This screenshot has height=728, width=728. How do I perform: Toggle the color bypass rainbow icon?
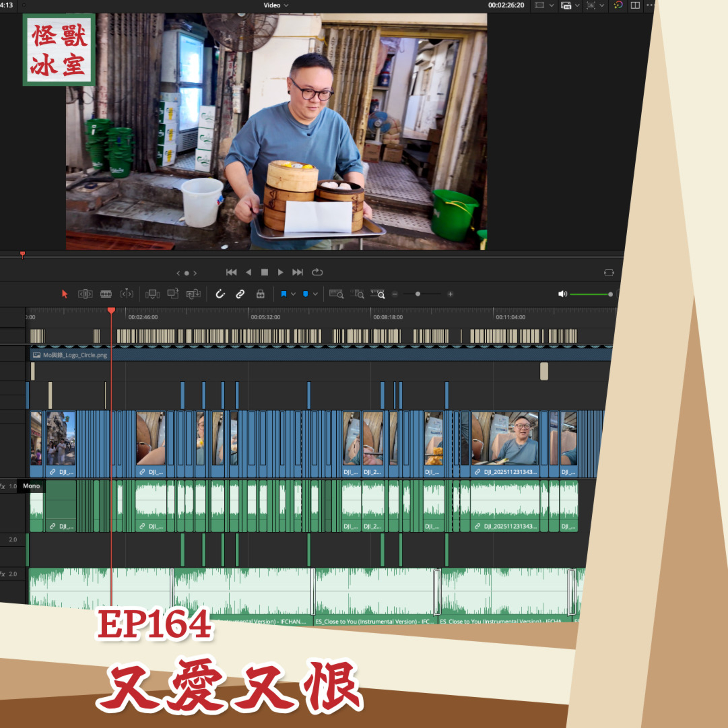618,5
